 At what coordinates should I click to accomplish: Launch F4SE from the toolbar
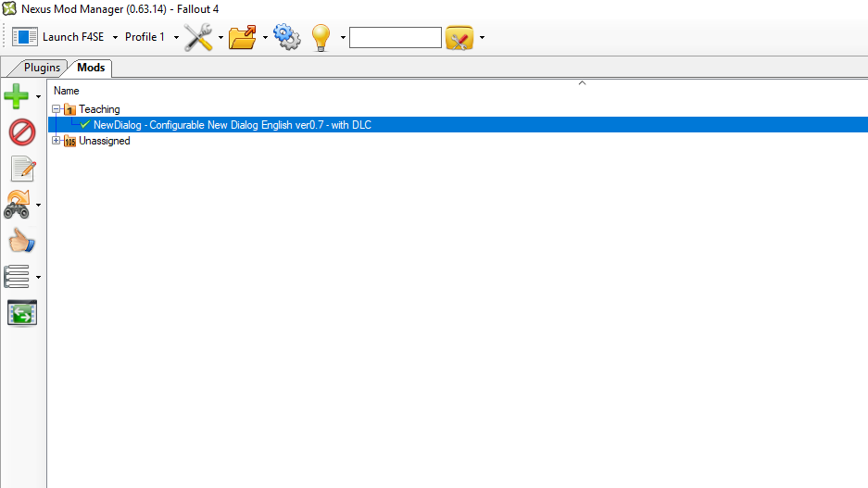72,37
